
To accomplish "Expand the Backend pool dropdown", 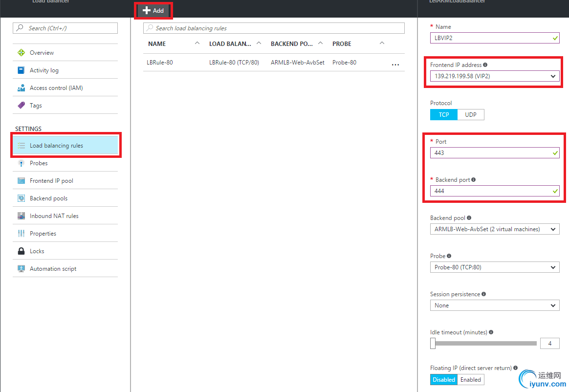I will [x=495, y=229].
